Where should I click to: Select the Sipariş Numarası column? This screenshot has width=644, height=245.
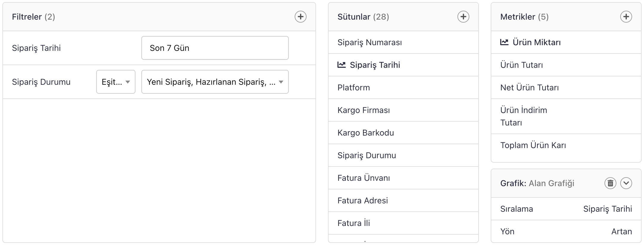click(x=370, y=42)
